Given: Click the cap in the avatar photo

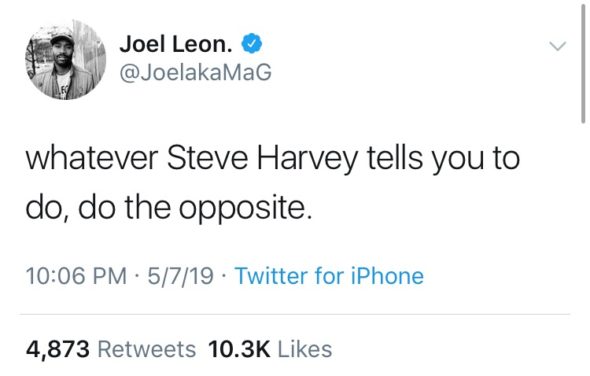Looking at the screenshot, I should (62, 36).
